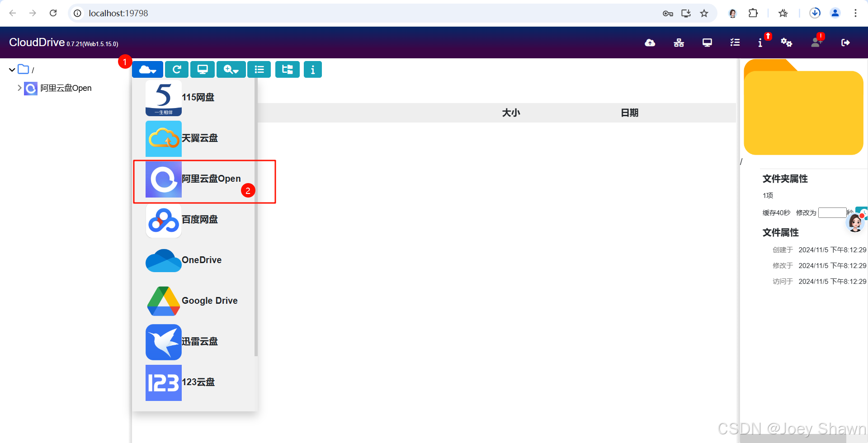The width and height of the screenshot is (868, 443).
Task: Open the settings gears icon
Action: [787, 42]
